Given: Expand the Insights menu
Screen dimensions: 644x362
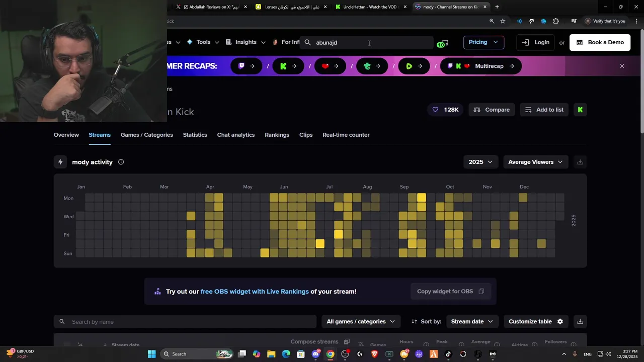Looking at the screenshot, I should click(x=246, y=42).
